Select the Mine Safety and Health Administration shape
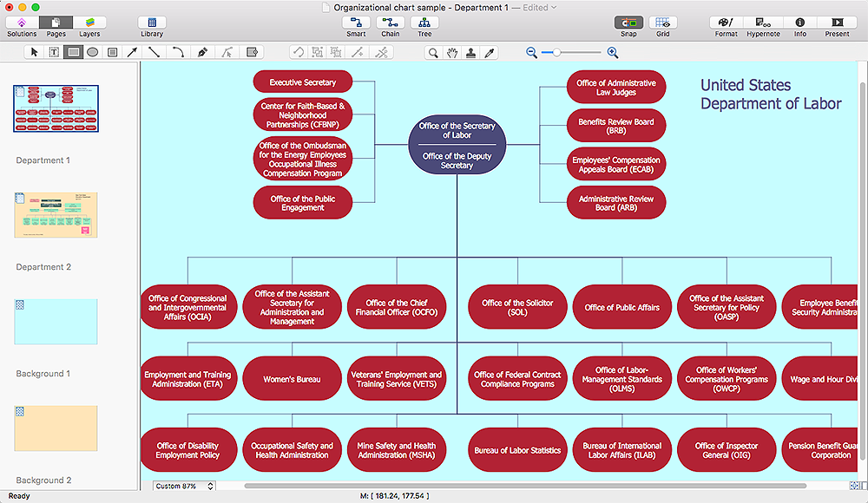This screenshot has height=503, width=868. 397,450
